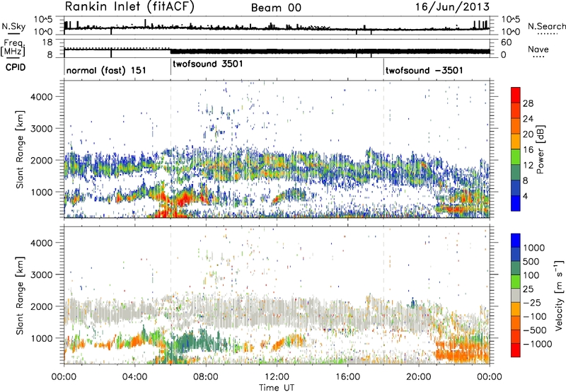Viewport: 566px width, 392px height.
Task: Click the '28' tick on the Power scale
Action: pyautogui.click(x=528, y=103)
